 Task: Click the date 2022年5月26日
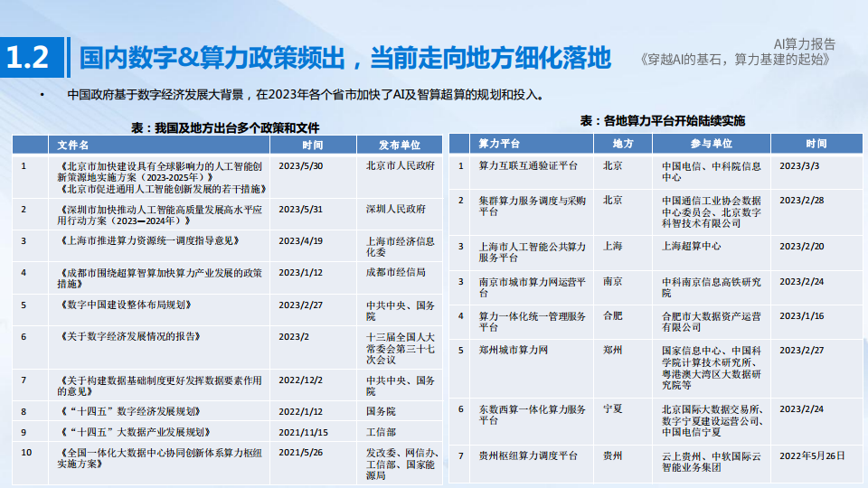point(812,455)
